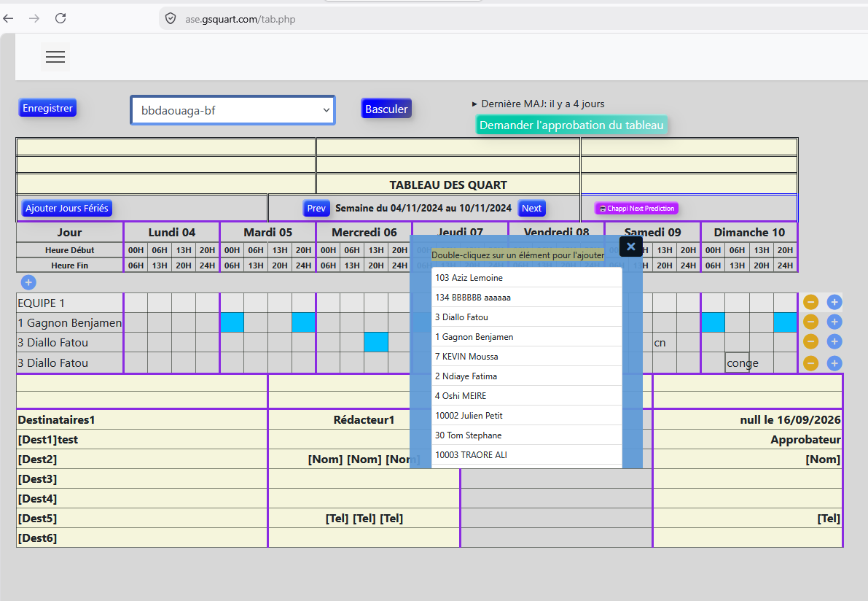868x601 pixels.
Task: Open the hamburger navigation menu
Action: (x=55, y=56)
